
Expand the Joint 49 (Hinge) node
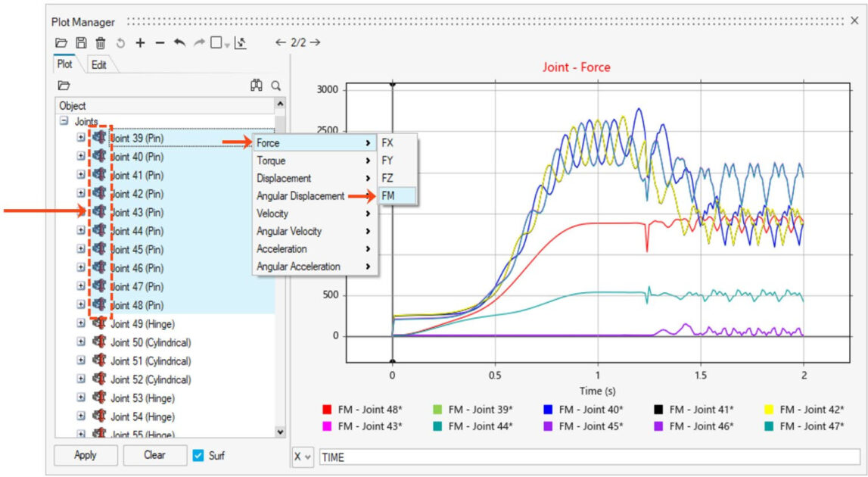point(81,324)
